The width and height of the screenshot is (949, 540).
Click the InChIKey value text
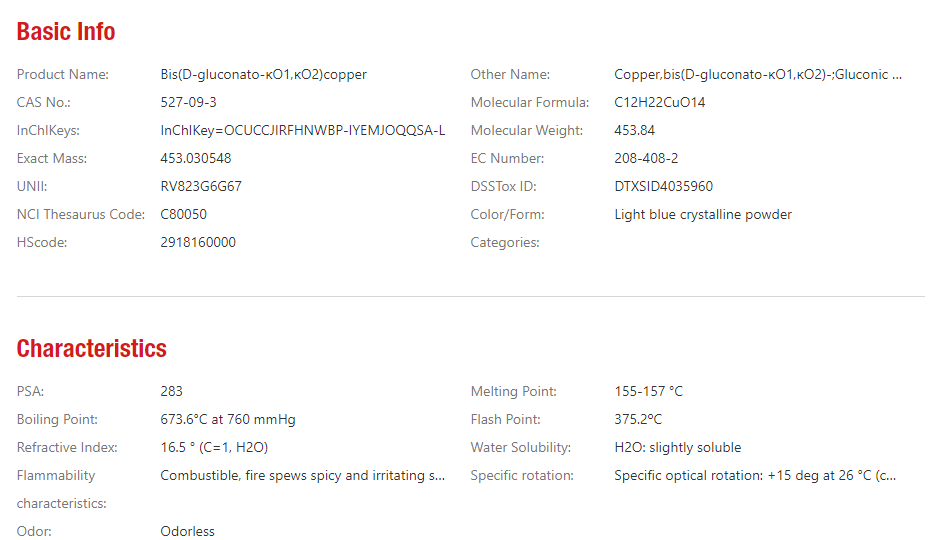[x=303, y=130]
